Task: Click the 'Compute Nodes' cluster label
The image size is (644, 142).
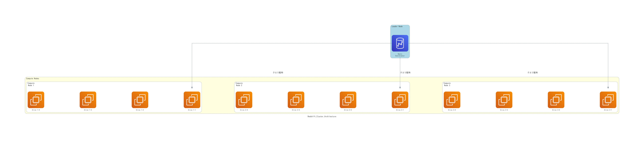Action: 32,79
